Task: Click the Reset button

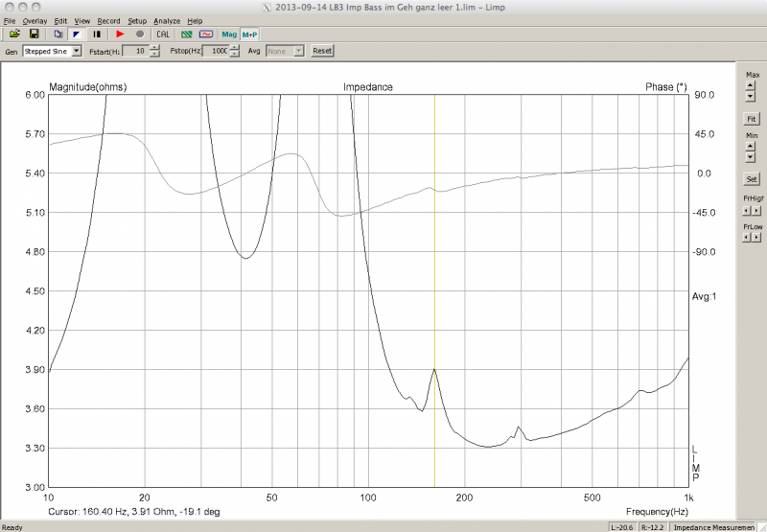Action: pyautogui.click(x=322, y=51)
